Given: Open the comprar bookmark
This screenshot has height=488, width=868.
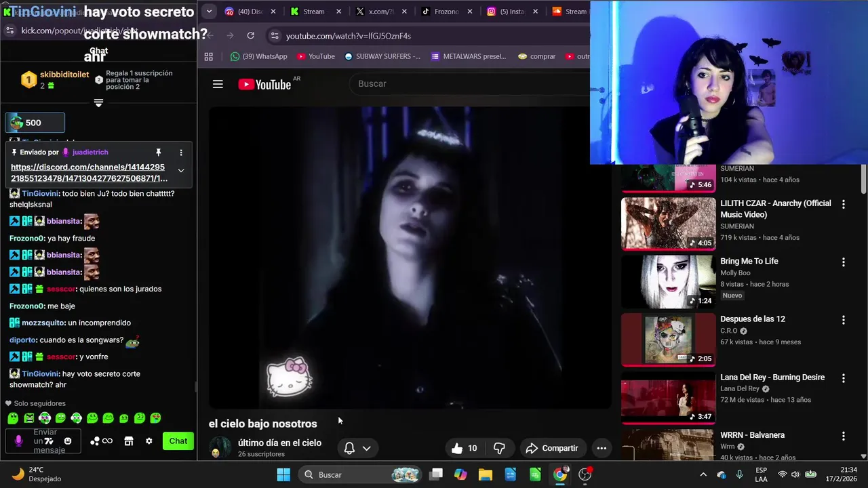Looking at the screenshot, I should click(x=536, y=56).
